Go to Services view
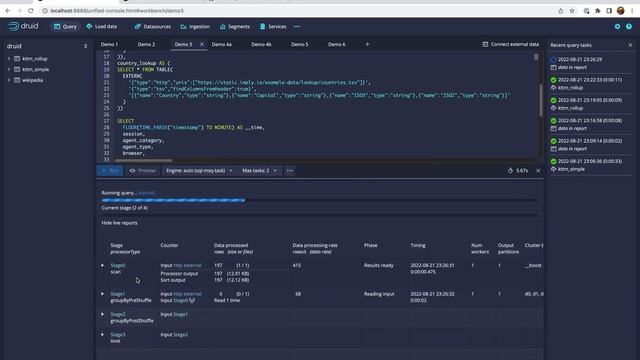This screenshot has height=360, width=640. coord(273,27)
